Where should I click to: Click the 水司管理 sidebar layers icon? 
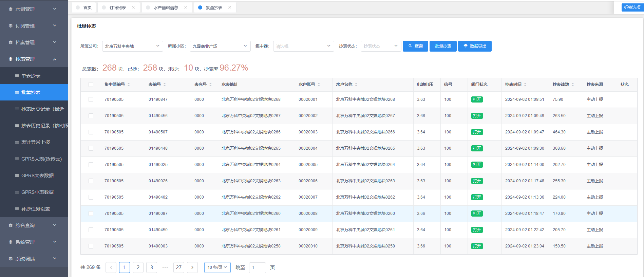11,9
